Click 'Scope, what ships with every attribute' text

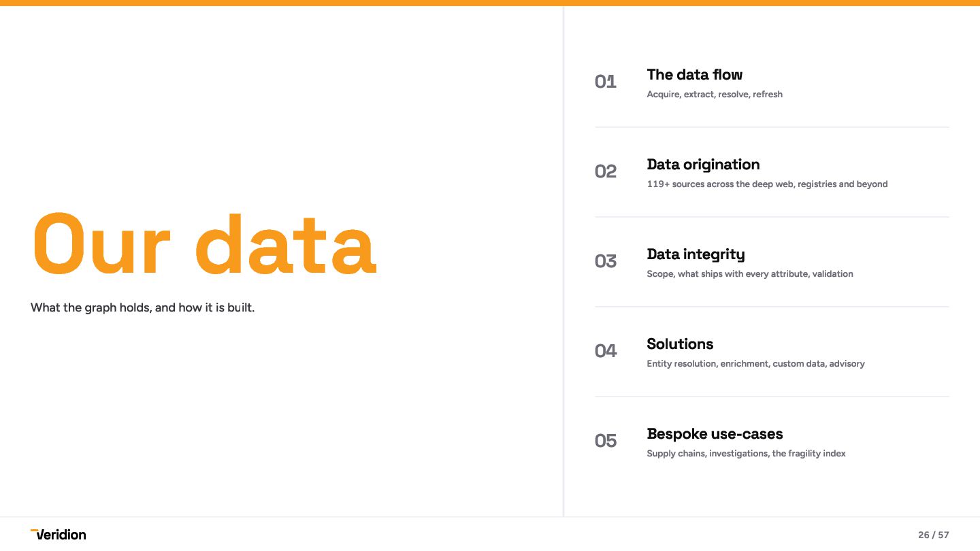(728, 274)
